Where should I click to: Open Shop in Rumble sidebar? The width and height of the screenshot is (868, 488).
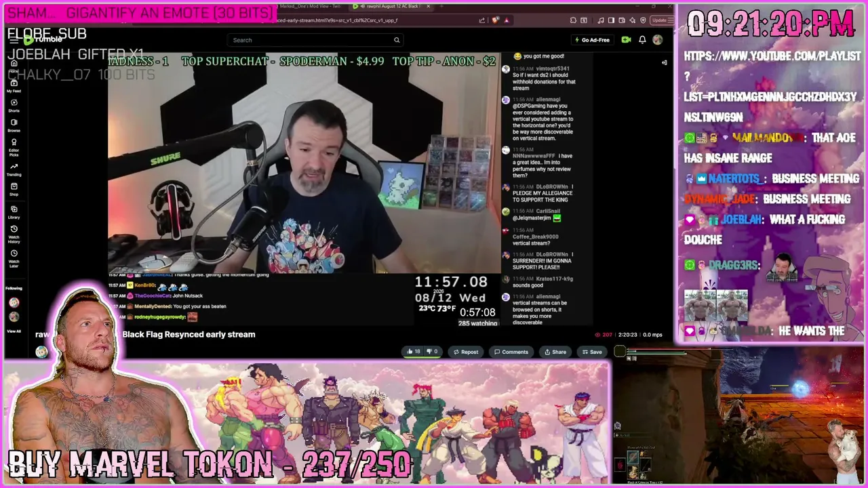(x=14, y=190)
